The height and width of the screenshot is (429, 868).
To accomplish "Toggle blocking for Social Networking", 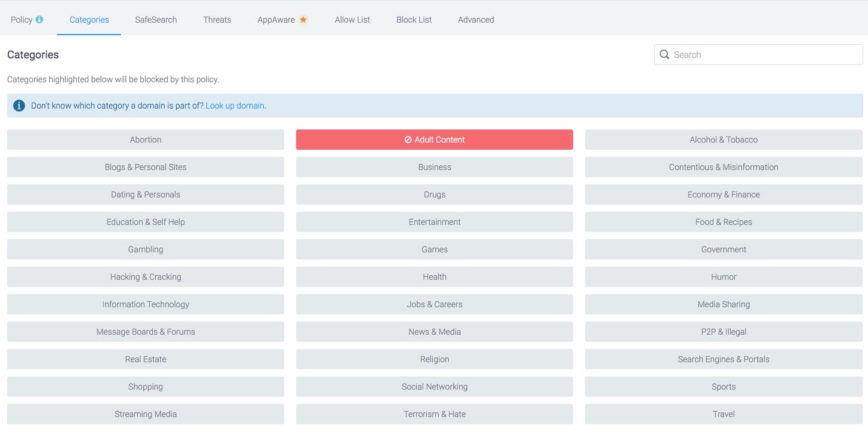I will click(x=434, y=387).
